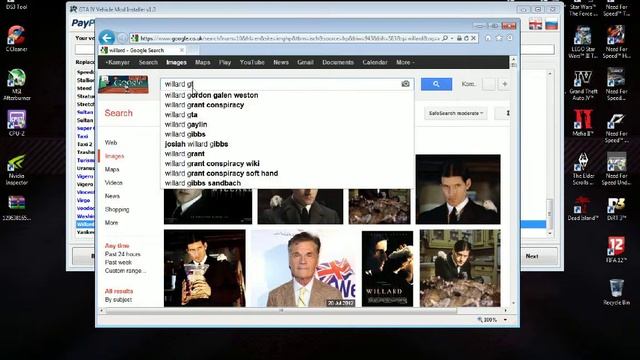The height and width of the screenshot is (360, 640).
Task: Open Gmail in the Google top bar
Action: click(305, 62)
